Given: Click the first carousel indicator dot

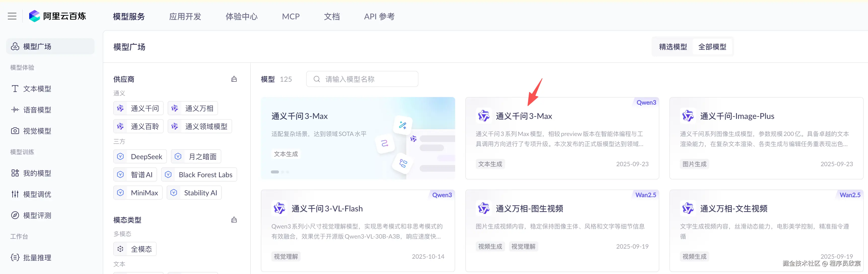Looking at the screenshot, I should (275, 172).
